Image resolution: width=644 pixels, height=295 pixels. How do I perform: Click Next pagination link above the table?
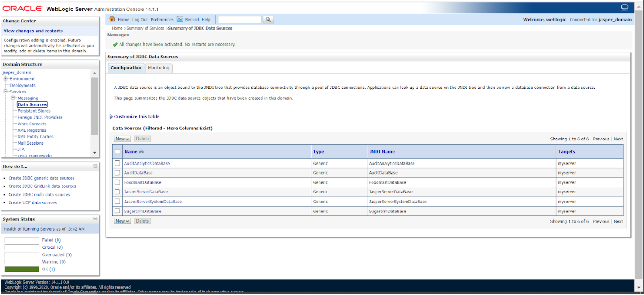[x=618, y=139]
